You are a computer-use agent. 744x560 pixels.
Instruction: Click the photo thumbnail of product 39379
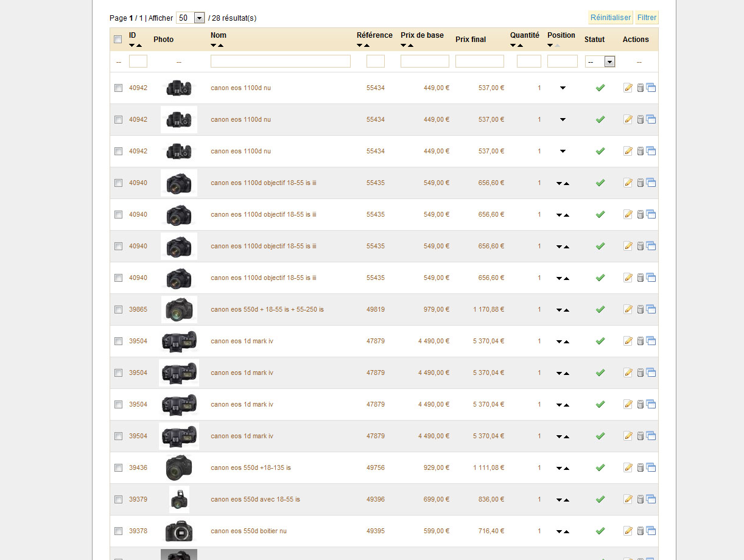coord(179,499)
